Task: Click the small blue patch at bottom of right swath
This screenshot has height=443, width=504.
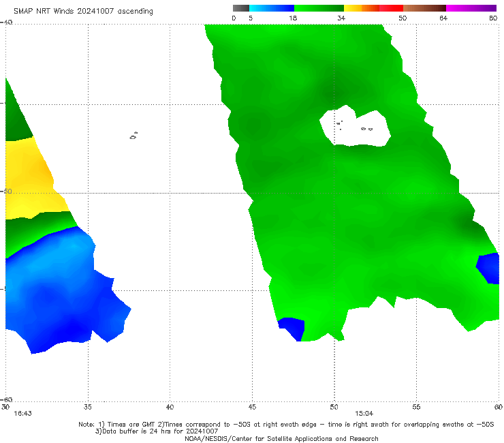Action: tap(293, 328)
